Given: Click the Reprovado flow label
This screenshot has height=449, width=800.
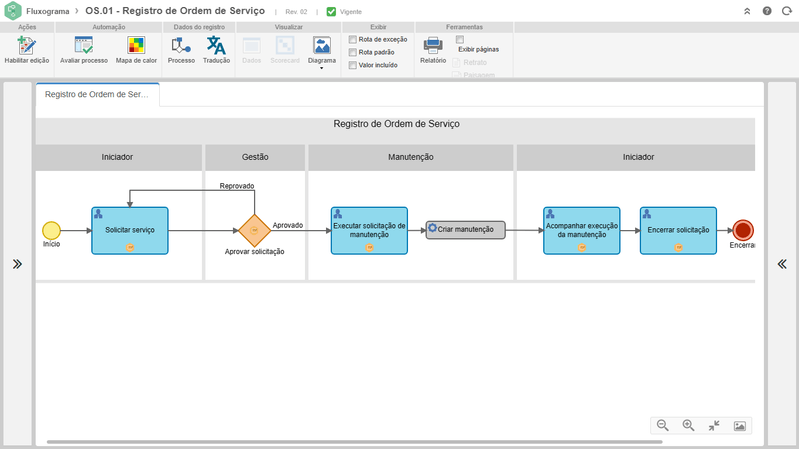Looking at the screenshot, I should coord(237,186).
